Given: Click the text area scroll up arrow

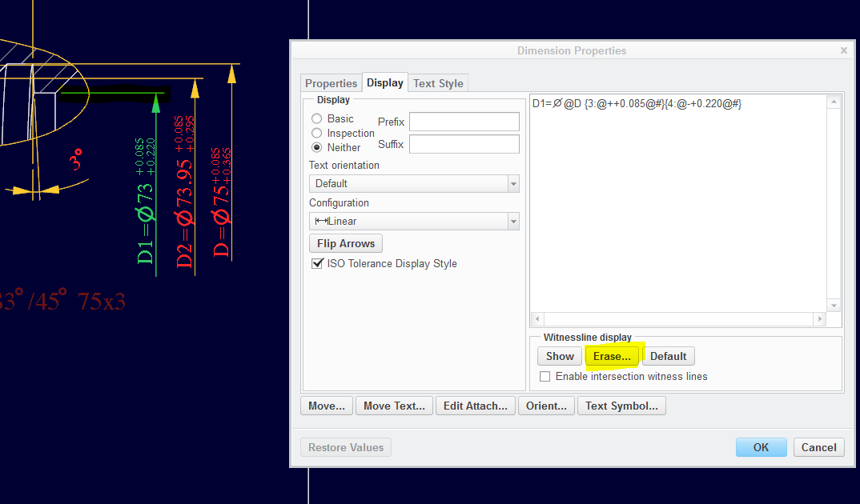Looking at the screenshot, I should [x=834, y=102].
